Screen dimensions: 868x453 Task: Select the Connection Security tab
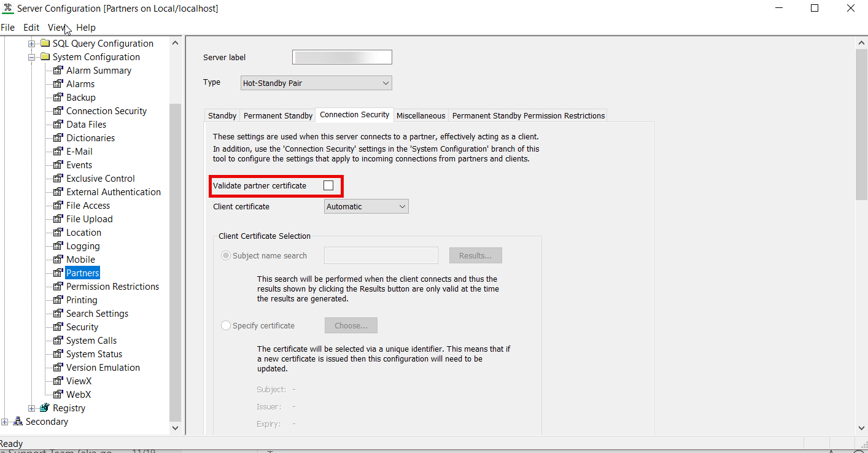click(355, 115)
